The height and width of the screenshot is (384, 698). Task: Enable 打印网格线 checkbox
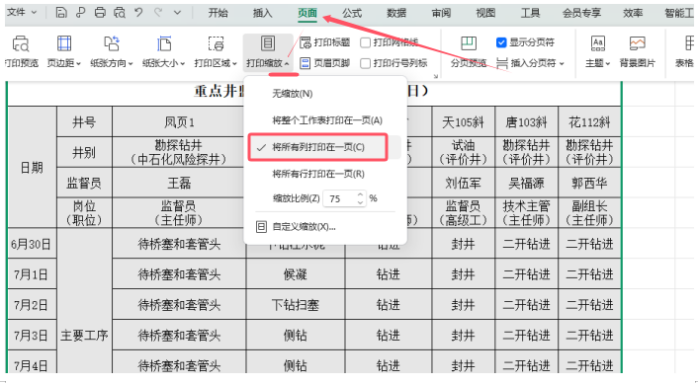365,43
